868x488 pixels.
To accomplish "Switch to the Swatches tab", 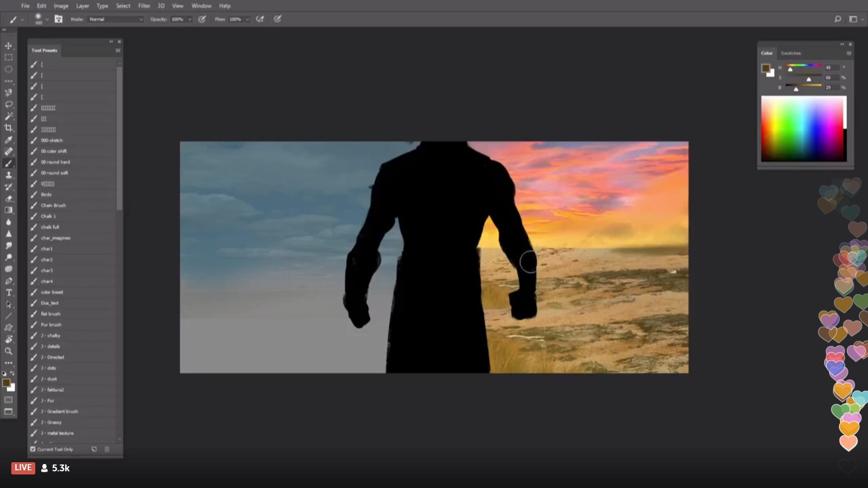I will (x=791, y=53).
